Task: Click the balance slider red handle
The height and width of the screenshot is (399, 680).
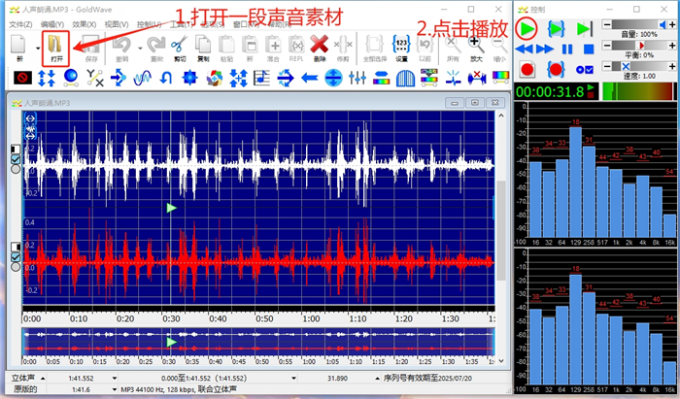Action: pos(641,45)
